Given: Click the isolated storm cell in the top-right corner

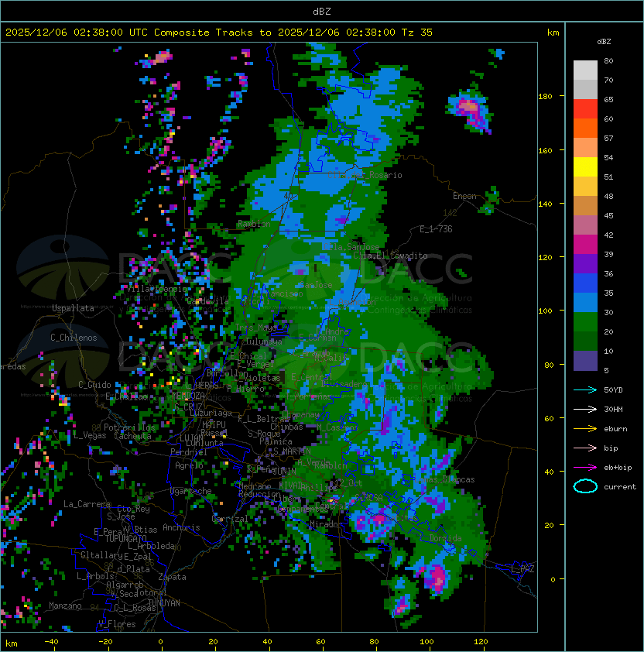Looking at the screenshot, I should pos(471,109).
